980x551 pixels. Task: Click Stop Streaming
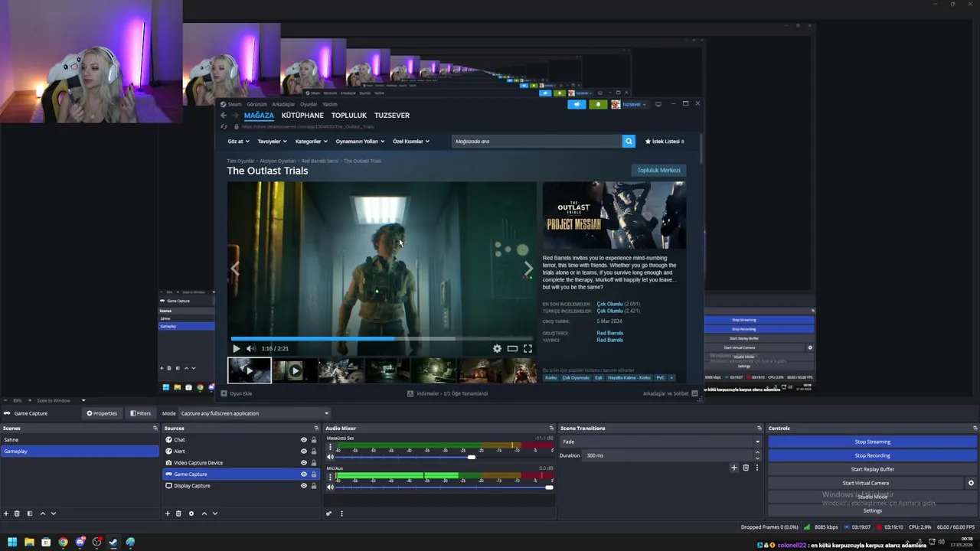click(x=873, y=442)
